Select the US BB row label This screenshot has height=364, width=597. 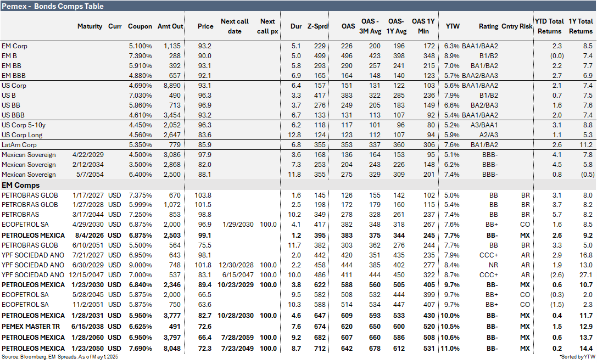tap(11, 105)
